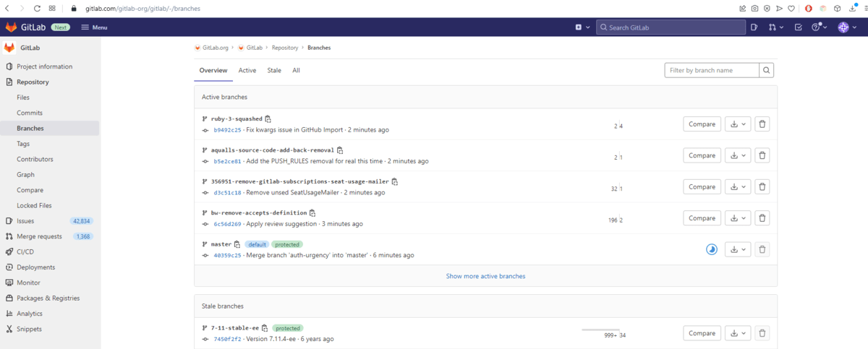Go to Files in sidebar
868x349 pixels.
tap(23, 97)
